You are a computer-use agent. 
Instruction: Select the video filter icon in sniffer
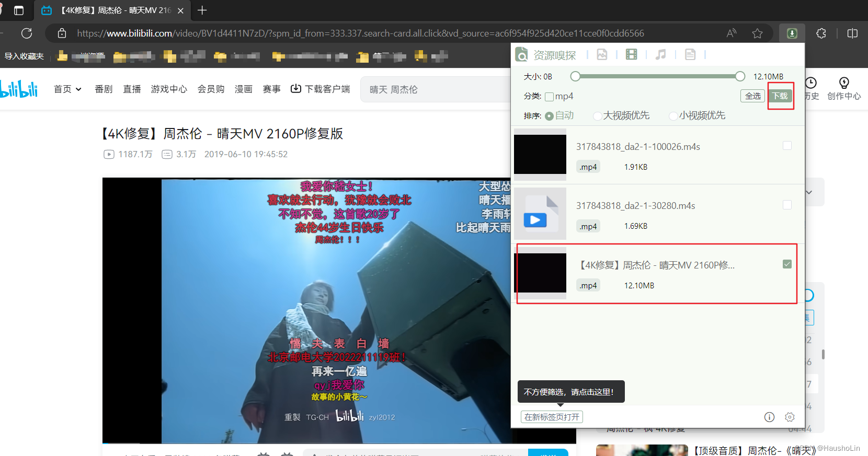pos(632,54)
